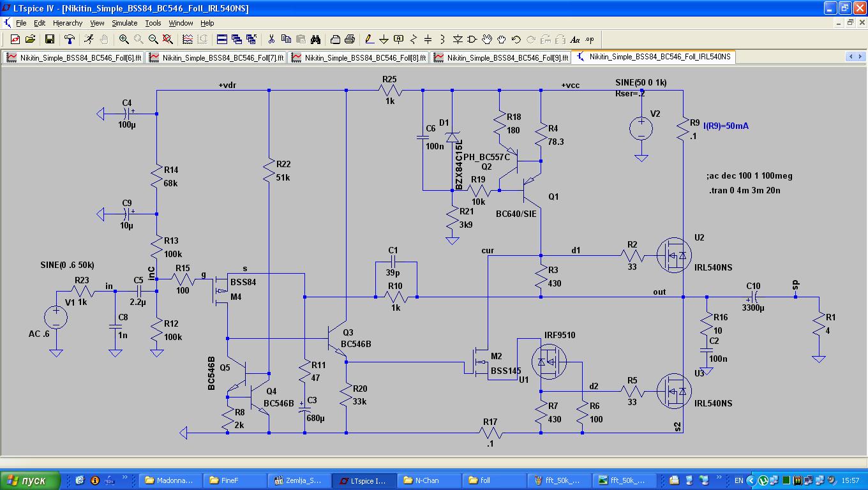Click the Print Setup icon

335,40
